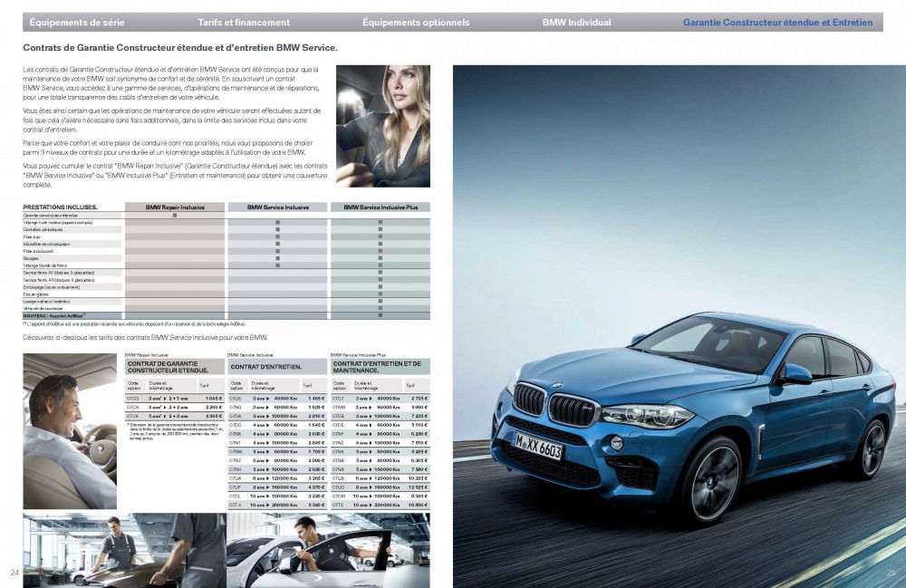Click the blonde woman driving photo
Viewport: 906px width, 588px height.
(x=383, y=126)
